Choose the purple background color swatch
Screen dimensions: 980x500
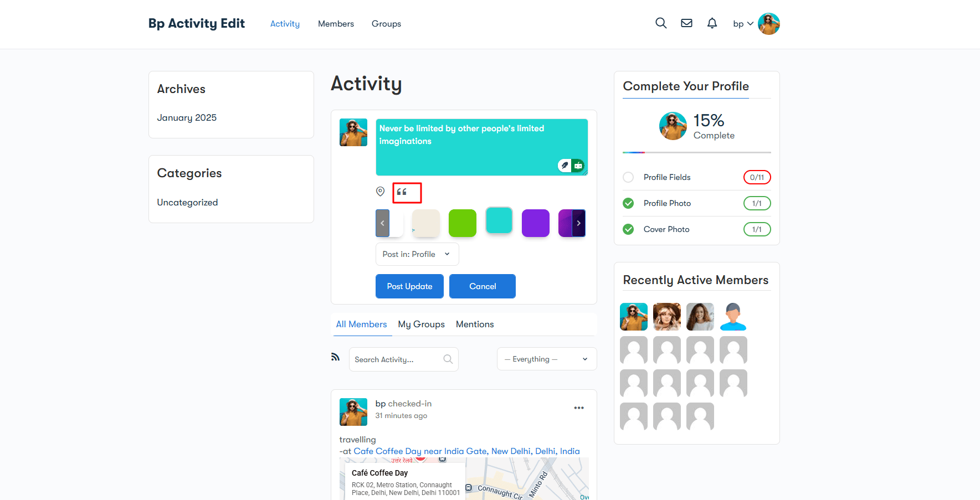(535, 223)
